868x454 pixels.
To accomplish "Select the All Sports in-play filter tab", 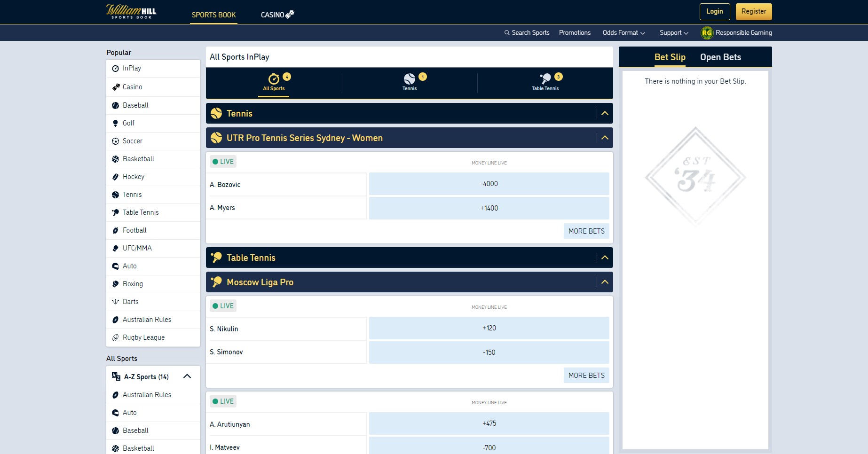I will pyautogui.click(x=274, y=83).
